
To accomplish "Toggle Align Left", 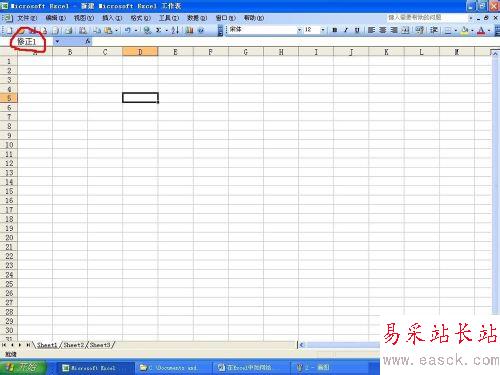I will 371,30.
